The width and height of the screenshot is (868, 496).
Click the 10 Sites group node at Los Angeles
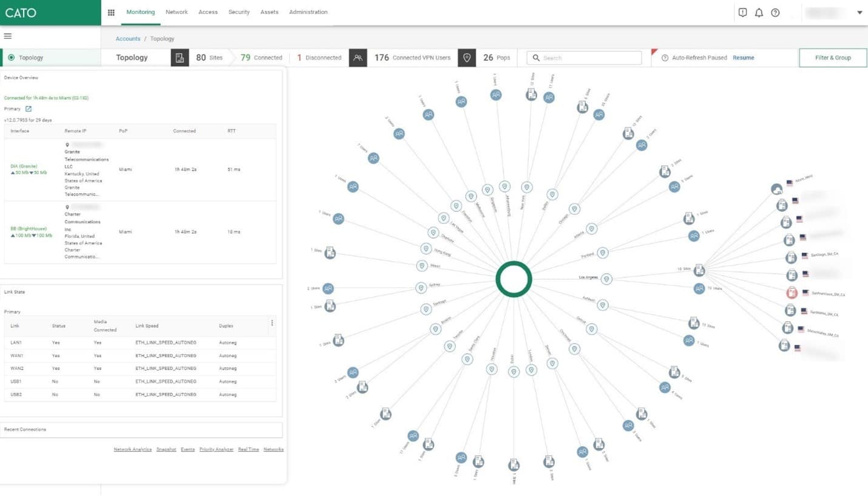click(699, 270)
